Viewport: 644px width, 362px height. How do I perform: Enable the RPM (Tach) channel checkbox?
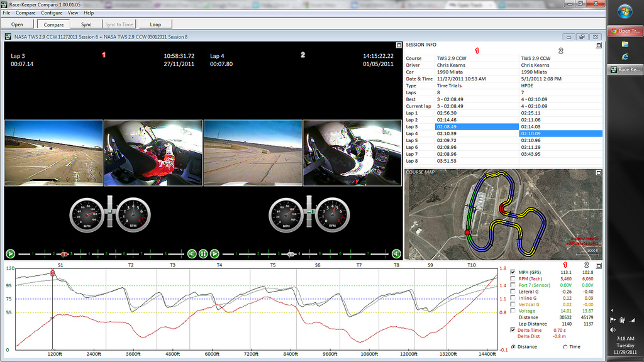(x=513, y=278)
